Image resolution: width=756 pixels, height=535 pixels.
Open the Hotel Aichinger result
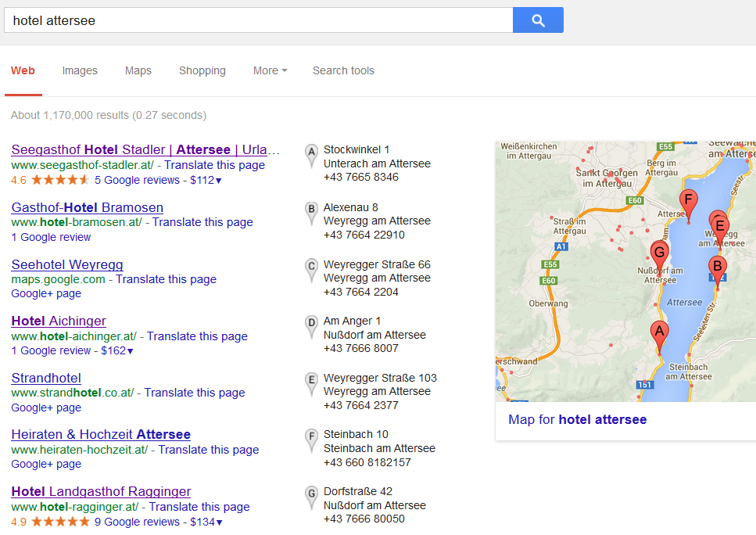(x=59, y=321)
